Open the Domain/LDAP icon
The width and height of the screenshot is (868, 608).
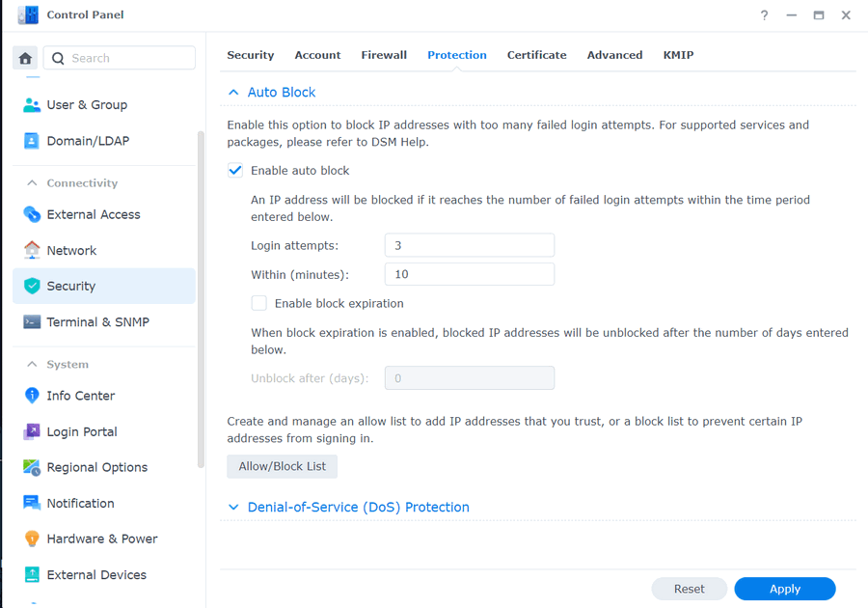tap(32, 141)
